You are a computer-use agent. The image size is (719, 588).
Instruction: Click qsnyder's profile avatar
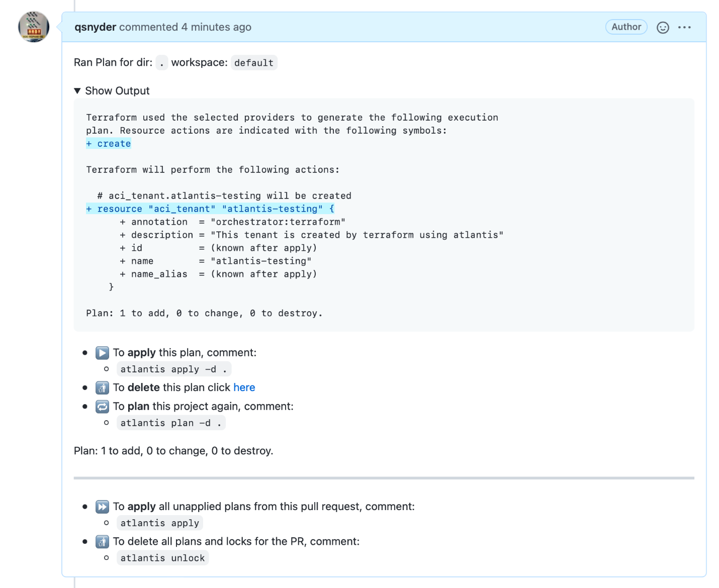[x=33, y=27]
